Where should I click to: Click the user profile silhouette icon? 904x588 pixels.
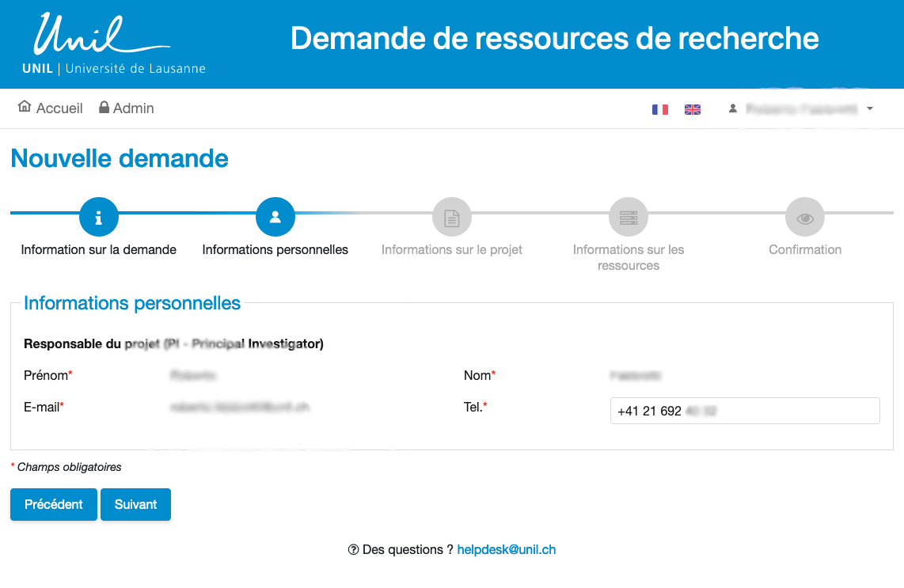[x=733, y=108]
